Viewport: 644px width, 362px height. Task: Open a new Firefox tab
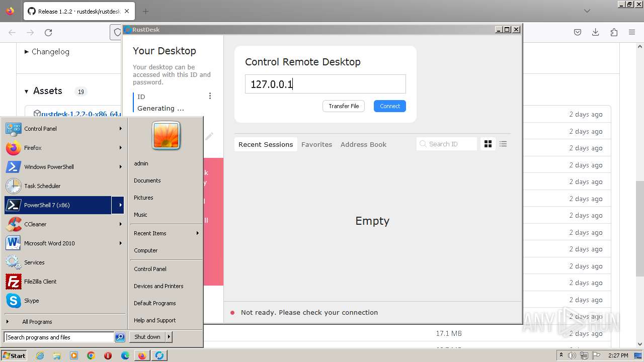pos(145,11)
